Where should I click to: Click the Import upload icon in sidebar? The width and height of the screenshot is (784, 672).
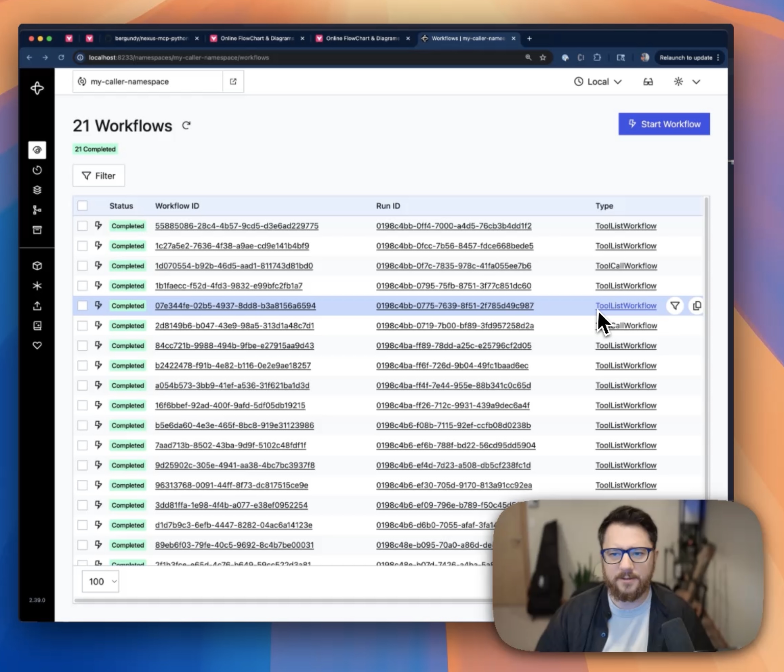(37, 306)
